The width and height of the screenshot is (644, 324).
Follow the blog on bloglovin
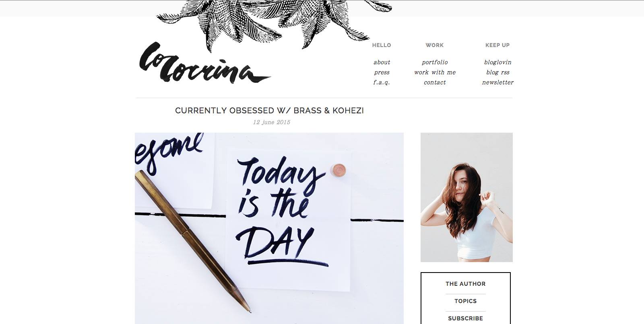[x=497, y=62]
